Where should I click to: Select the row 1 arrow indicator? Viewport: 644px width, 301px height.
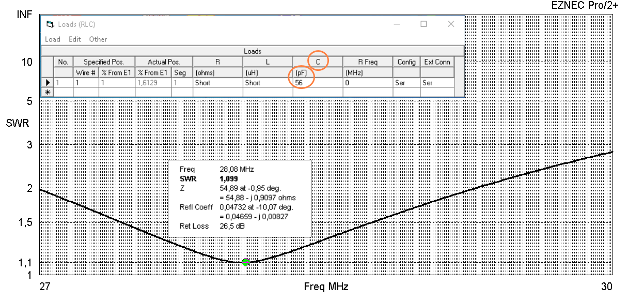pos(48,83)
